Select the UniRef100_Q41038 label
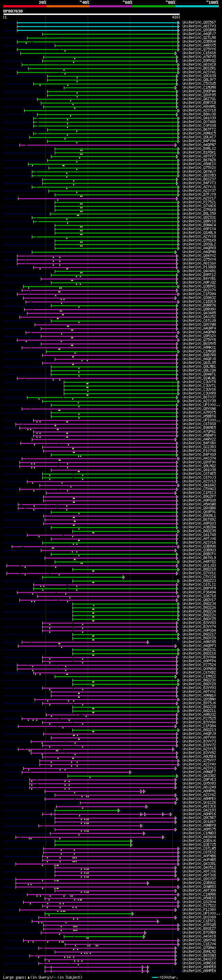The height and width of the screenshot is (980, 222). click(x=199, y=470)
